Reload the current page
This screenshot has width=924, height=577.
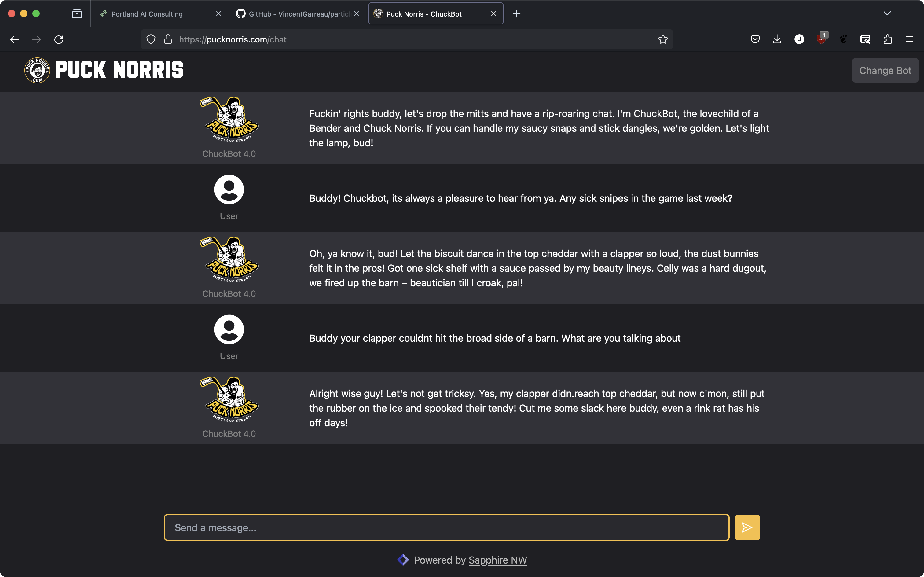click(x=59, y=39)
